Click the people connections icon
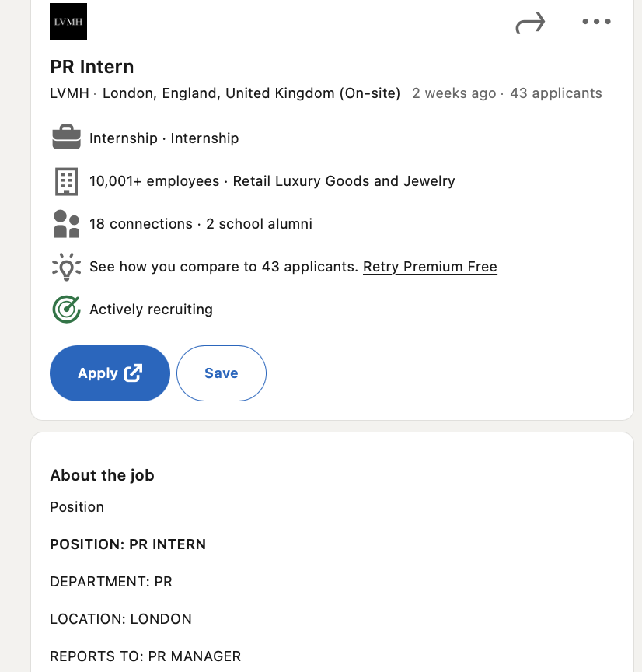Screen dimensions: 642x672 pos(66,224)
